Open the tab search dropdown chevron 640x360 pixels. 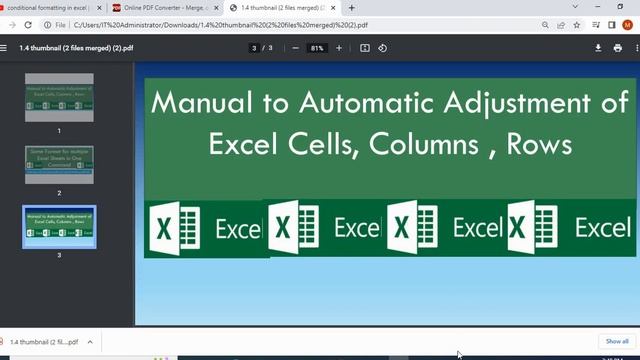click(x=575, y=7)
